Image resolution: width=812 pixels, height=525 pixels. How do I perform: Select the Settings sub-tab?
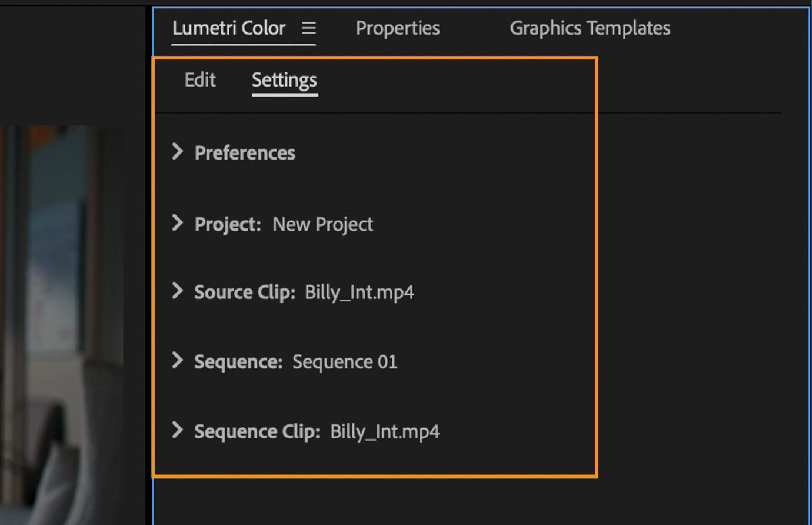pyautogui.click(x=284, y=80)
